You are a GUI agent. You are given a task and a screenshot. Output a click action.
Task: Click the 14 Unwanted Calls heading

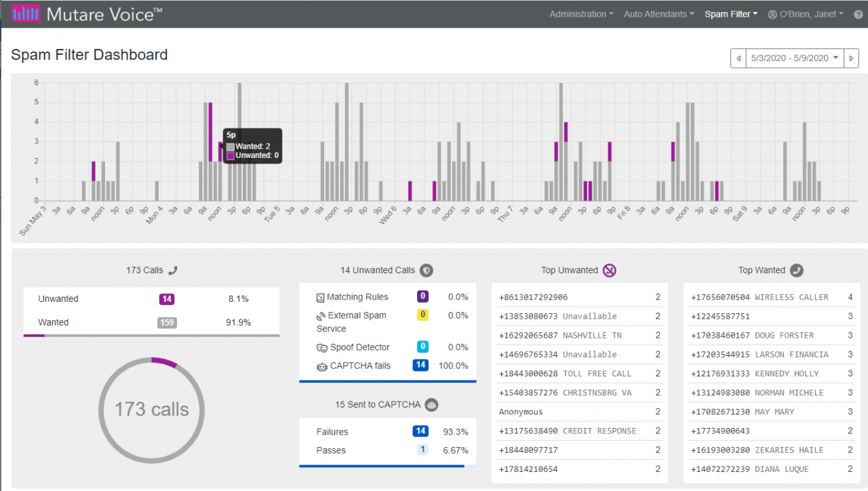point(378,270)
